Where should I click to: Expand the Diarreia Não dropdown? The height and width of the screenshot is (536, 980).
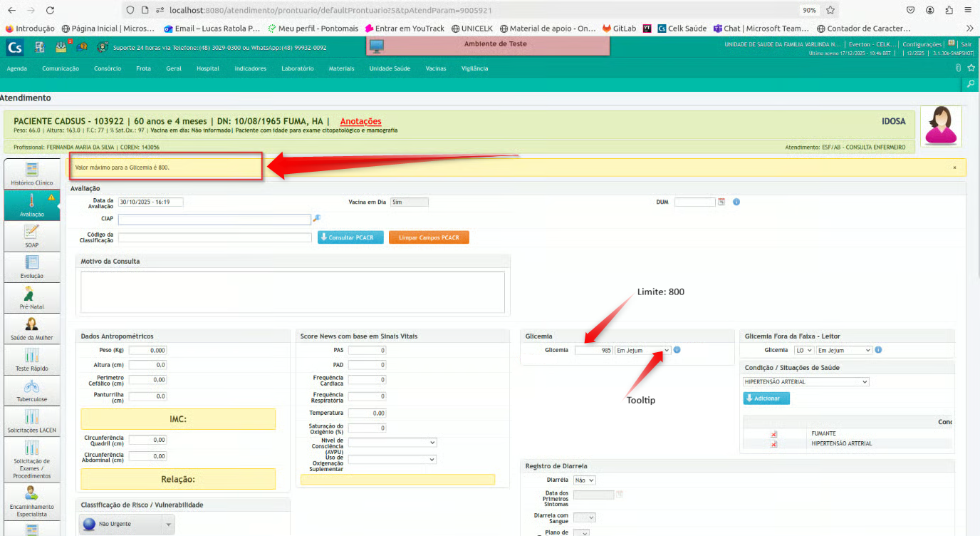(x=584, y=480)
